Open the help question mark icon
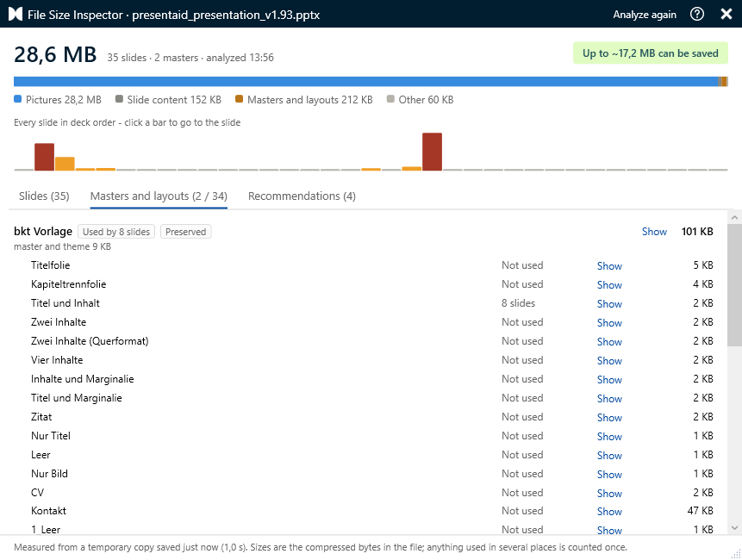The width and height of the screenshot is (742, 560). pos(697,14)
